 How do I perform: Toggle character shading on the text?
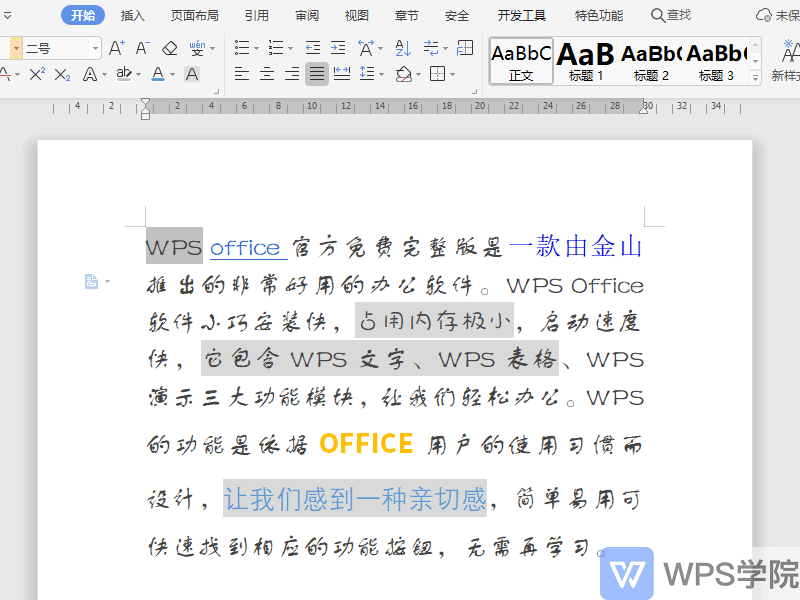[x=192, y=74]
